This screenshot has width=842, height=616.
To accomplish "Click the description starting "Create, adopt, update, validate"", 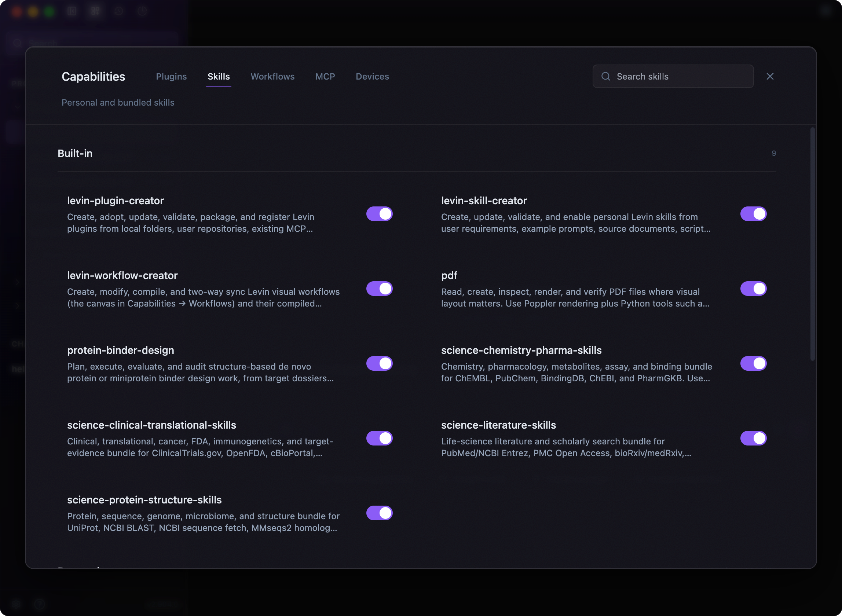I will click(x=191, y=223).
